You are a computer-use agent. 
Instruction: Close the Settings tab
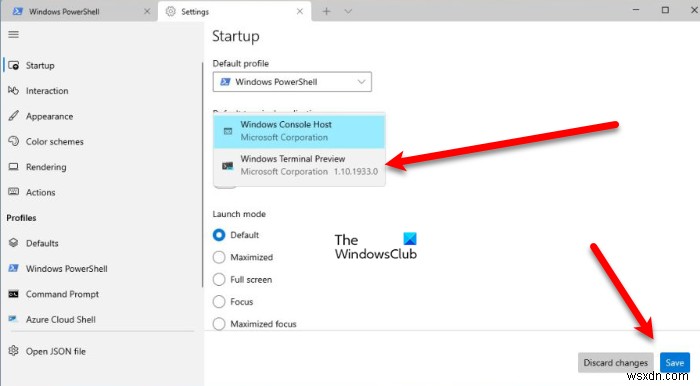pos(300,12)
